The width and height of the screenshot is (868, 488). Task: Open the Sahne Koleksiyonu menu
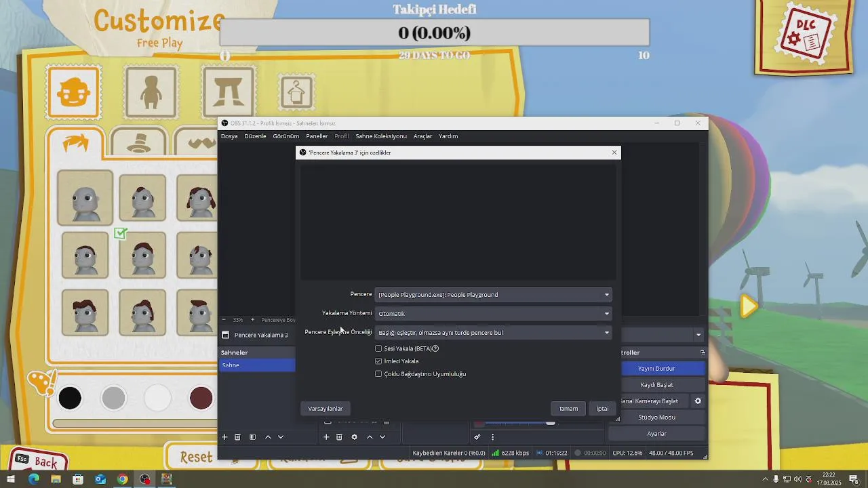point(381,136)
